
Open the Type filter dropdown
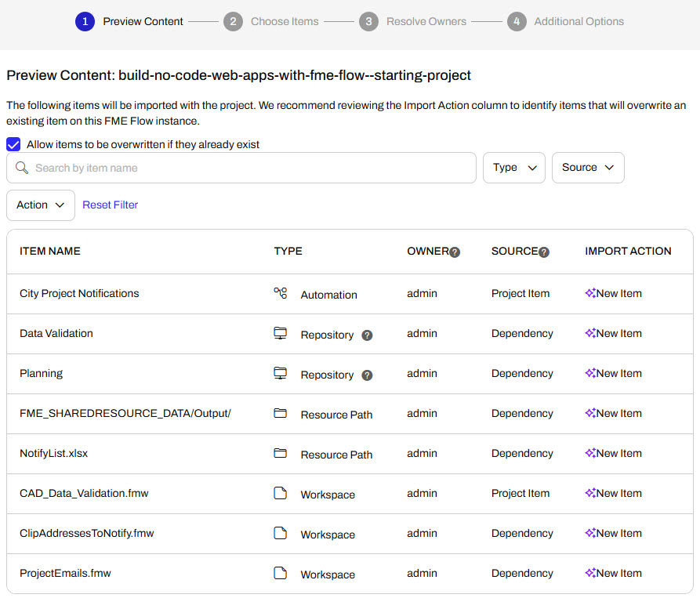tap(513, 168)
